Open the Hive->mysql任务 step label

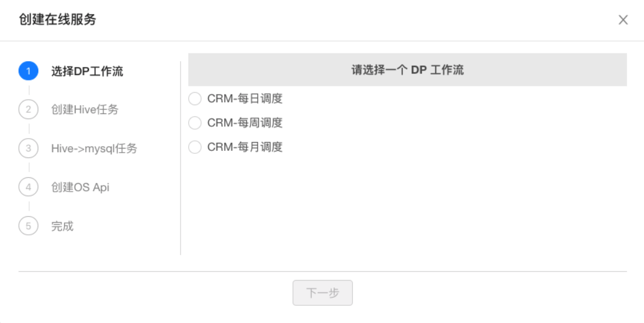(94, 149)
